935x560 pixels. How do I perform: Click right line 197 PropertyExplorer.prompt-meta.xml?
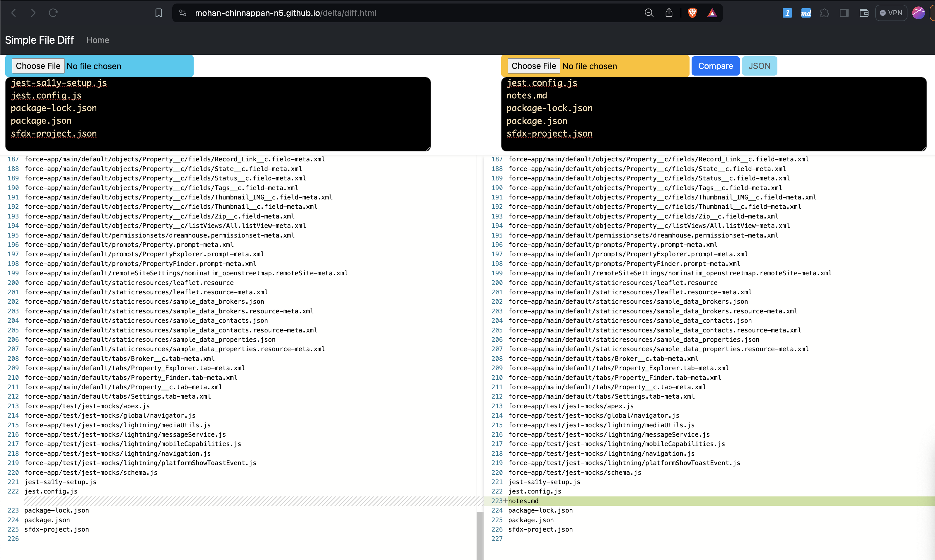628,254
